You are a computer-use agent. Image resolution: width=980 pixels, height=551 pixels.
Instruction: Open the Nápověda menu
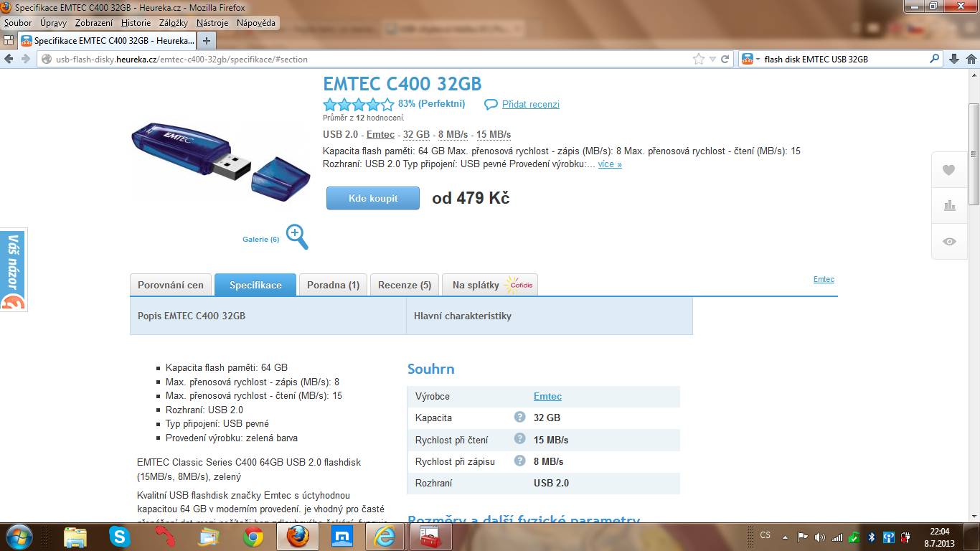(x=256, y=23)
